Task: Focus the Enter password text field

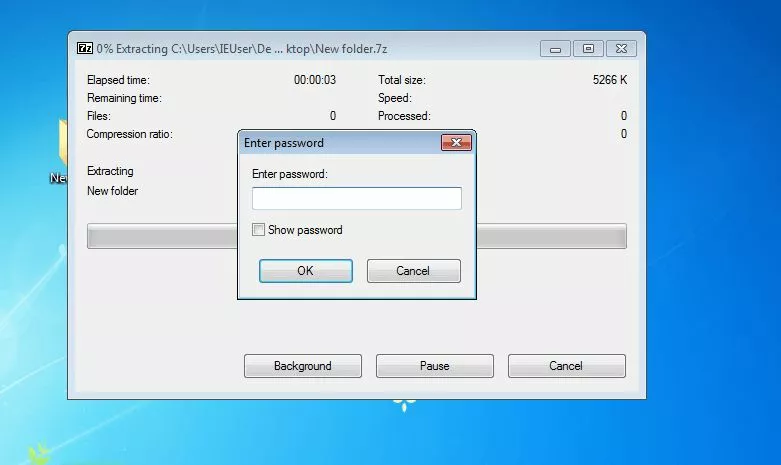Action: [357, 198]
